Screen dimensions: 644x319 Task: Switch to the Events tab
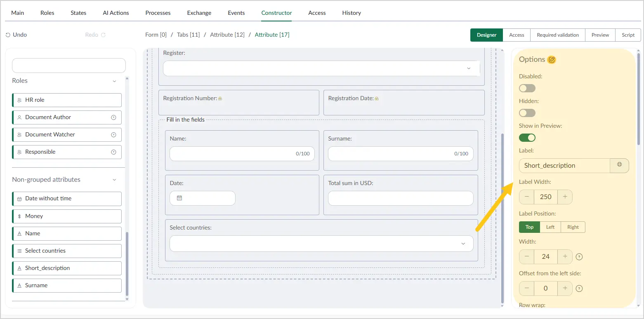click(x=236, y=13)
